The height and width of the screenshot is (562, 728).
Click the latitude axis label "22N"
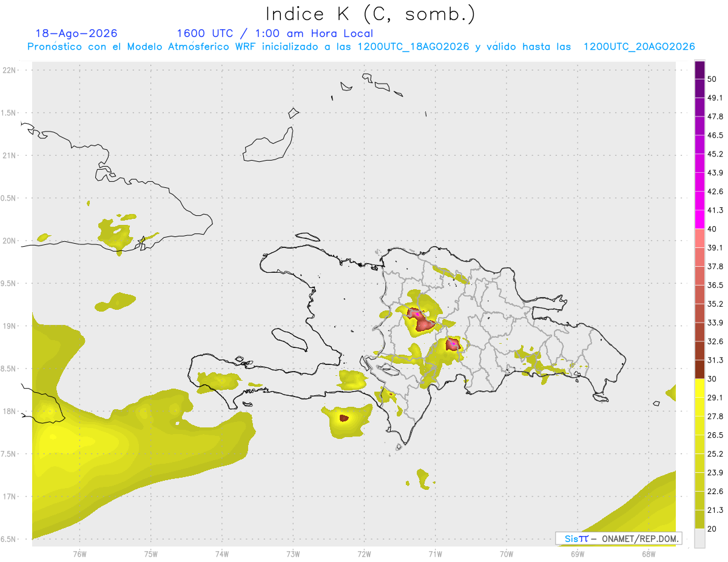10,70
